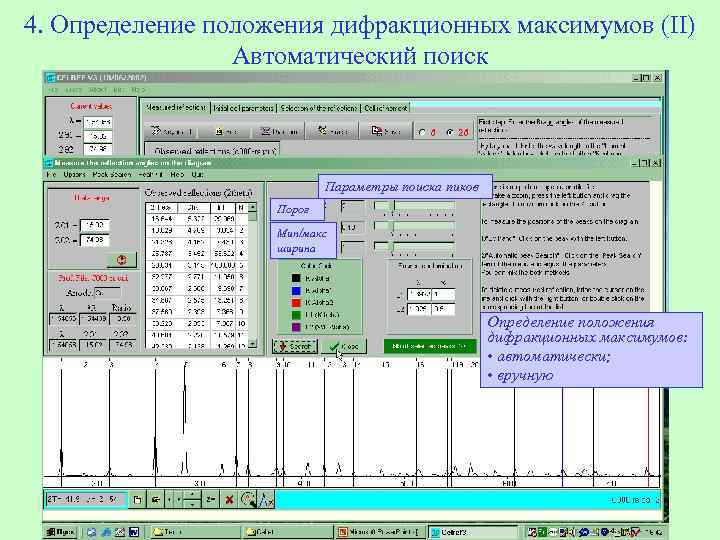Image resolution: width=720 pixels, height=540 pixels.
Task: Click the 2θ1 range input field
Action: click(95, 225)
